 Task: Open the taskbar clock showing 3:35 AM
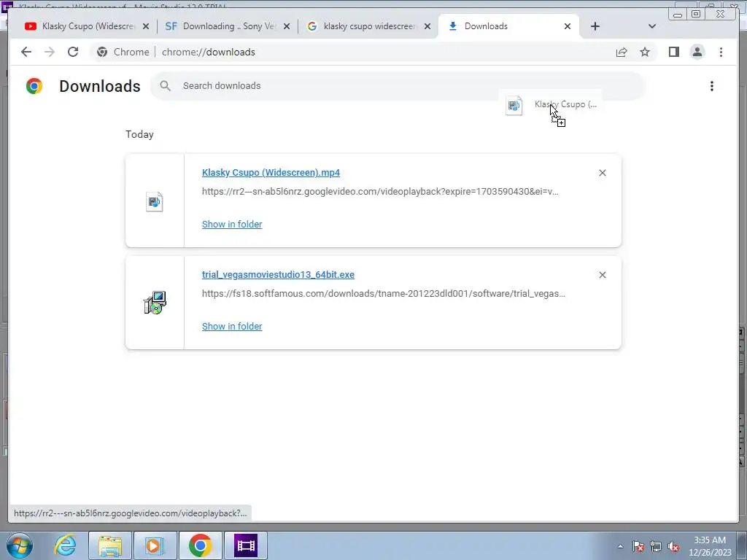[x=710, y=546]
